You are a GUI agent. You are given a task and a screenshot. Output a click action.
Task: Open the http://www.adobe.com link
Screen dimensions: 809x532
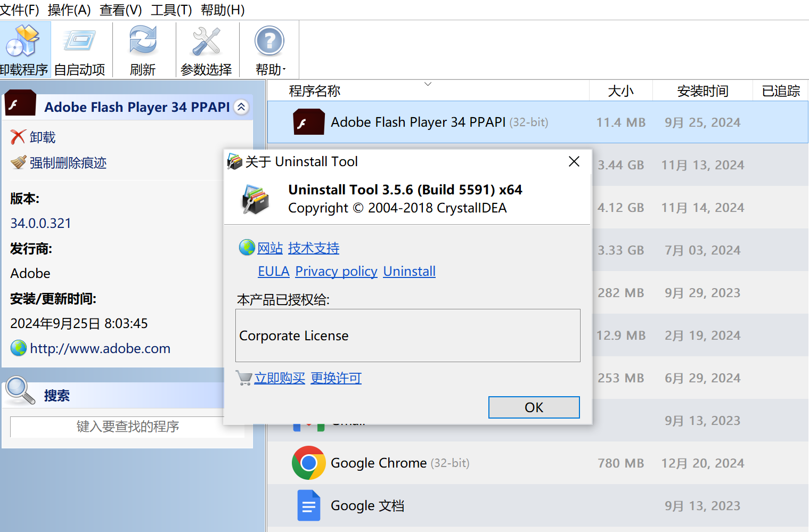100,349
